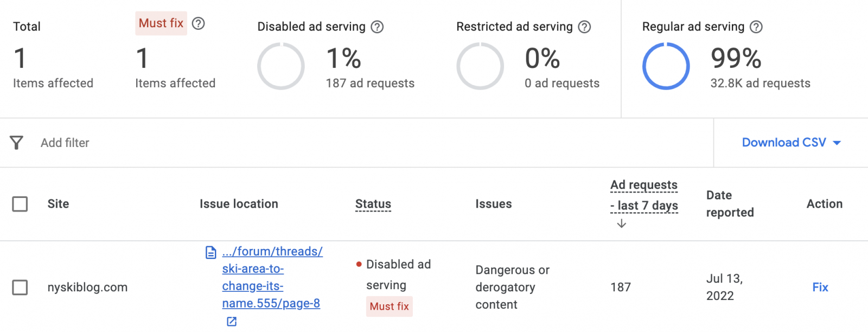The image size is (868, 332).
Task: Toggle the select-all checkbox in table header
Action: [x=20, y=204]
